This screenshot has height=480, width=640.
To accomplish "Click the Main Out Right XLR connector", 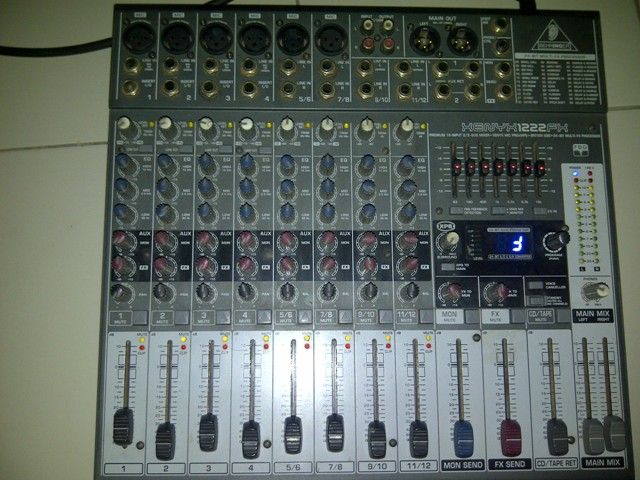I will 462,41.
